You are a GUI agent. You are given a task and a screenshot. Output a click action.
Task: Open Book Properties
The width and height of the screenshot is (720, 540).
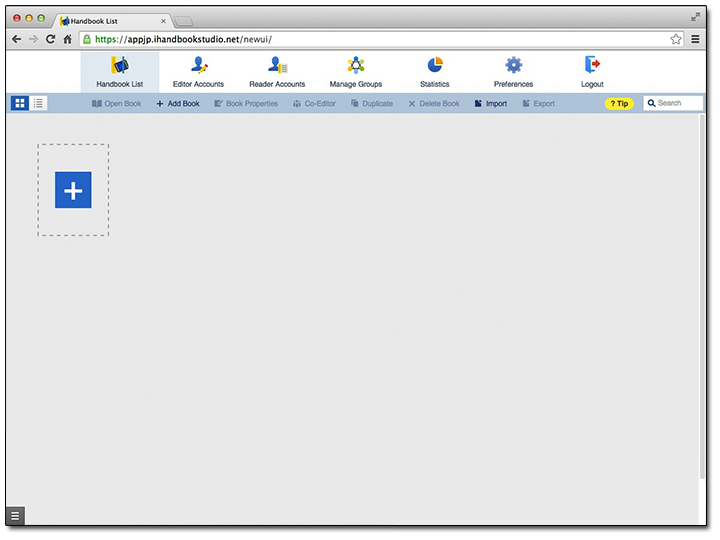click(x=246, y=104)
